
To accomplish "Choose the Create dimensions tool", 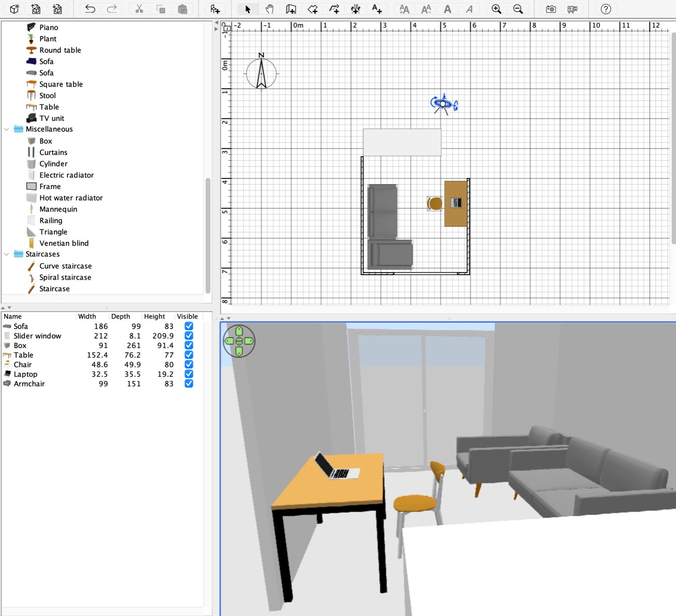I will point(355,9).
